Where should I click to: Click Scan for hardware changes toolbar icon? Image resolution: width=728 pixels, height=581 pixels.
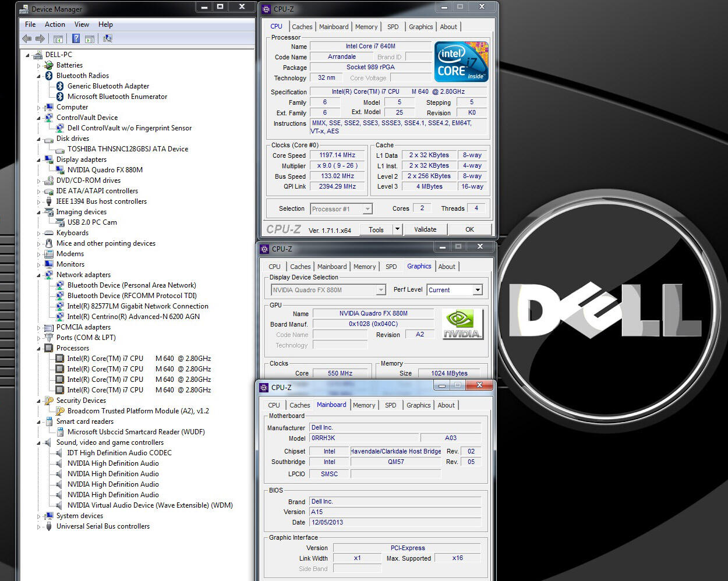click(107, 39)
